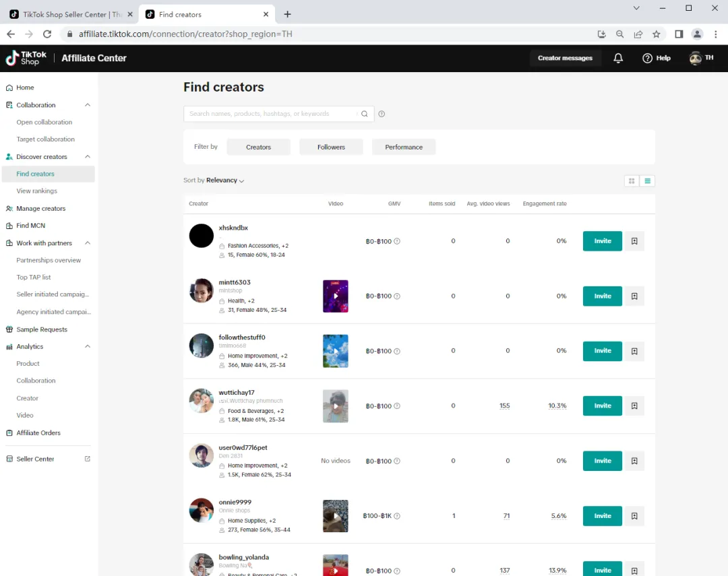Viewport: 728px width, 576px height.
Task: Play mintt6303 video thumbnail
Action: coord(335,296)
